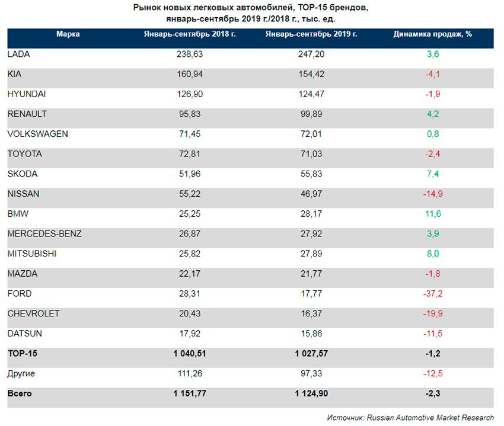This screenshot has width=504, height=426.
Task: Click NISSAN dynamics value -14,9
Action: pyautogui.click(x=433, y=194)
